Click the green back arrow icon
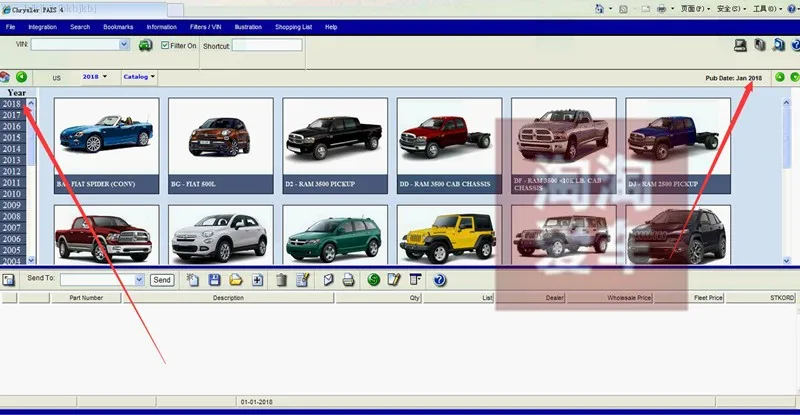This screenshot has height=415, width=800. click(x=22, y=77)
